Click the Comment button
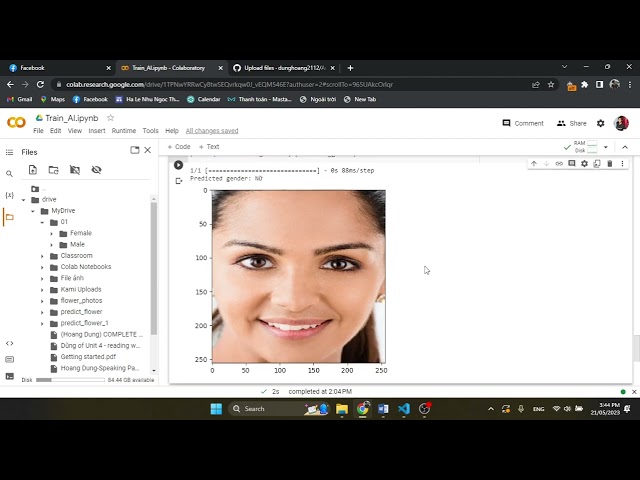Screen dimensions: 640x480 click(x=523, y=123)
